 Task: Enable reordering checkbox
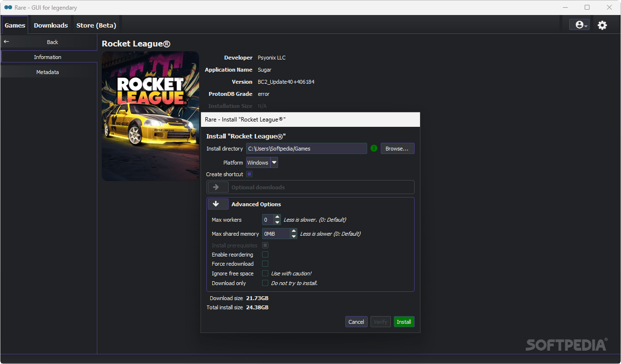(265, 255)
